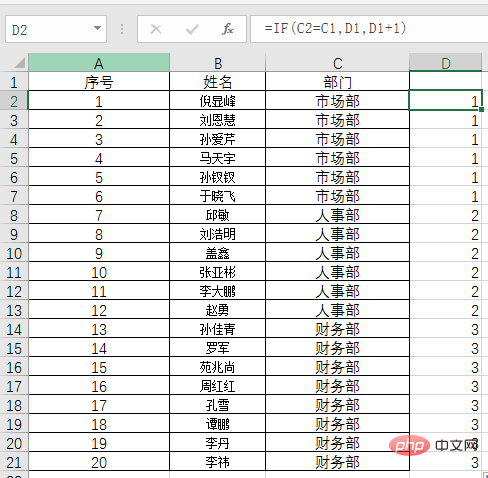
Task: Select row 8 header
Action: [14, 215]
